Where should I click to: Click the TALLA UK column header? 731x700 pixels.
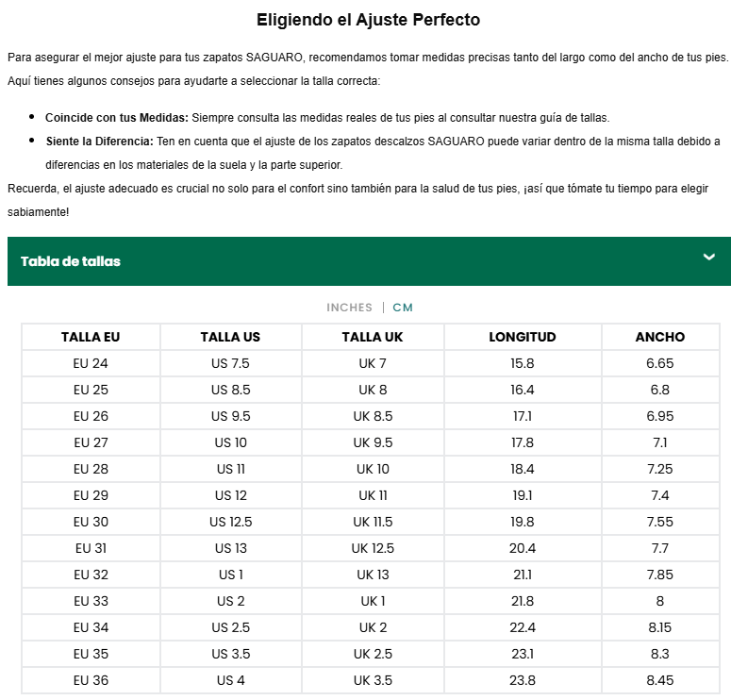click(373, 337)
